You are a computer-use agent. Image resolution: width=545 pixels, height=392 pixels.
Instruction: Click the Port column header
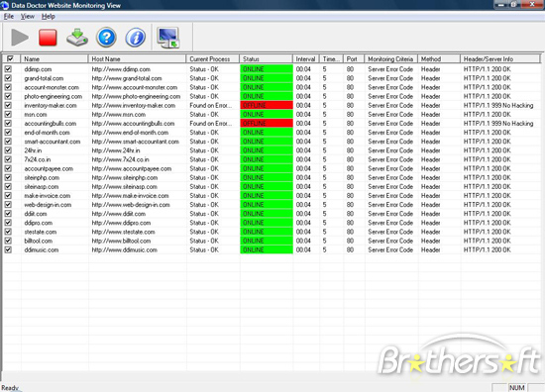pyautogui.click(x=354, y=58)
